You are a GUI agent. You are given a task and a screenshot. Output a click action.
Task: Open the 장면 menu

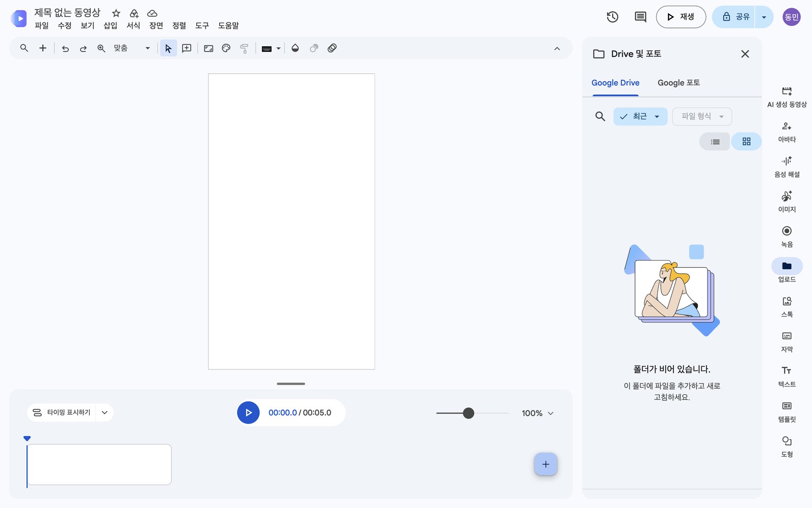156,25
